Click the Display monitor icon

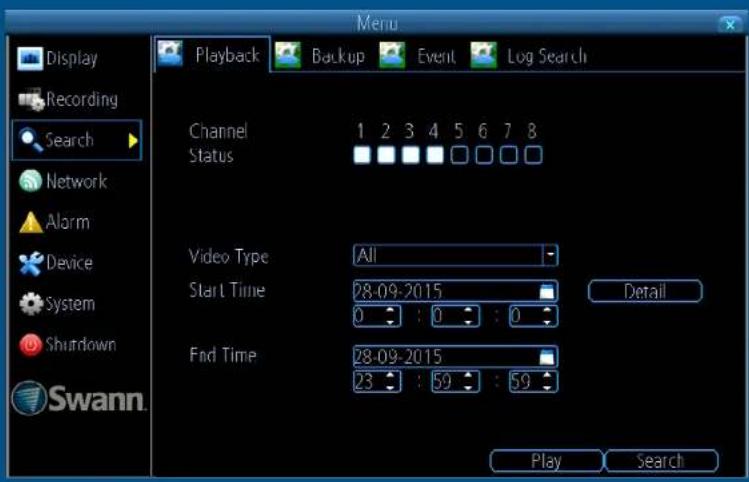30,59
